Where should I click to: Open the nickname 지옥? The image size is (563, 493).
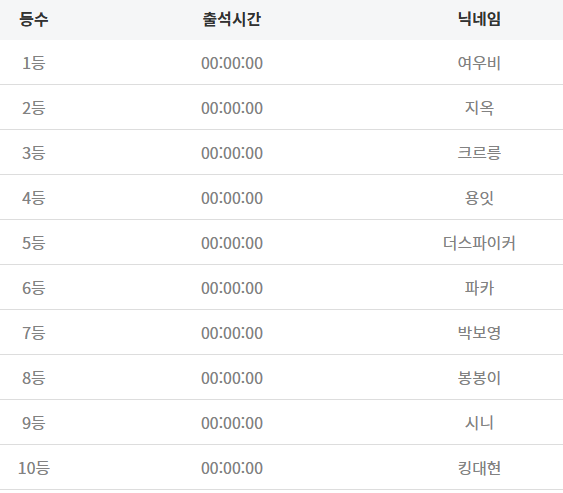479,108
